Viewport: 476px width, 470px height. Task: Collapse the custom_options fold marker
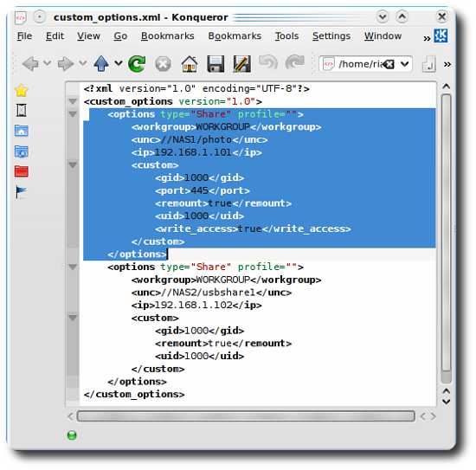pyautogui.click(x=73, y=101)
